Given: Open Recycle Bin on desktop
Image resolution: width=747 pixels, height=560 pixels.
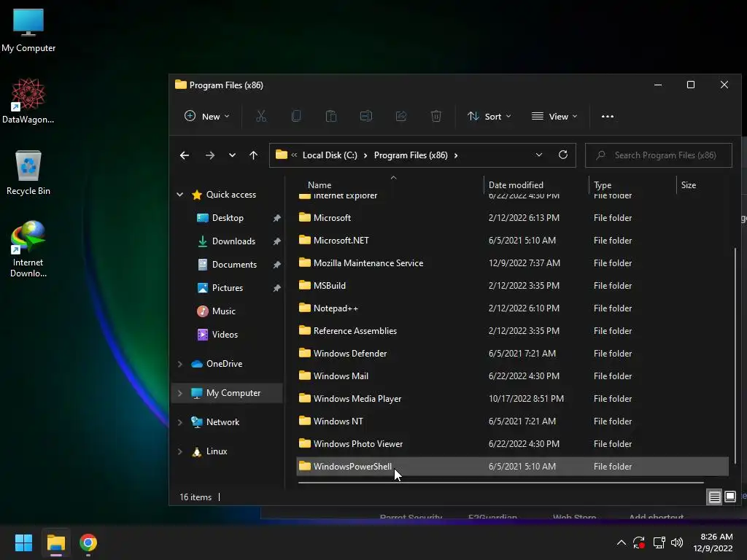Looking at the screenshot, I should 28,173.
